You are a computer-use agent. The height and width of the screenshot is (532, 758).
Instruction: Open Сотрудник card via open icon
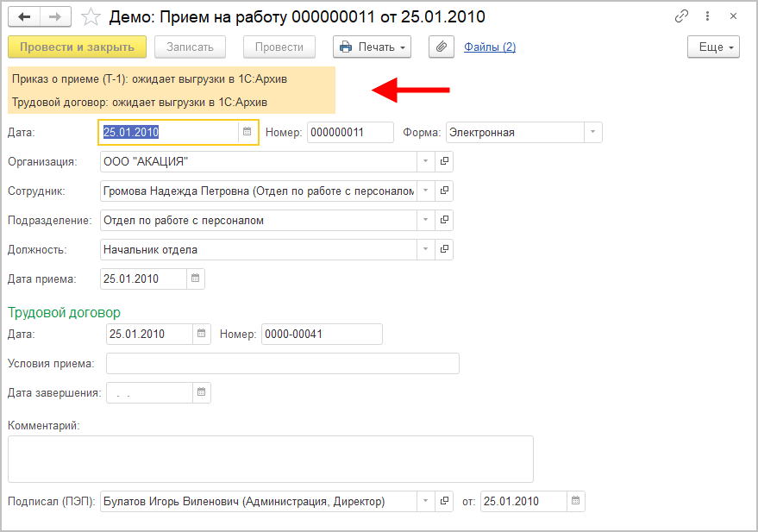[445, 191]
